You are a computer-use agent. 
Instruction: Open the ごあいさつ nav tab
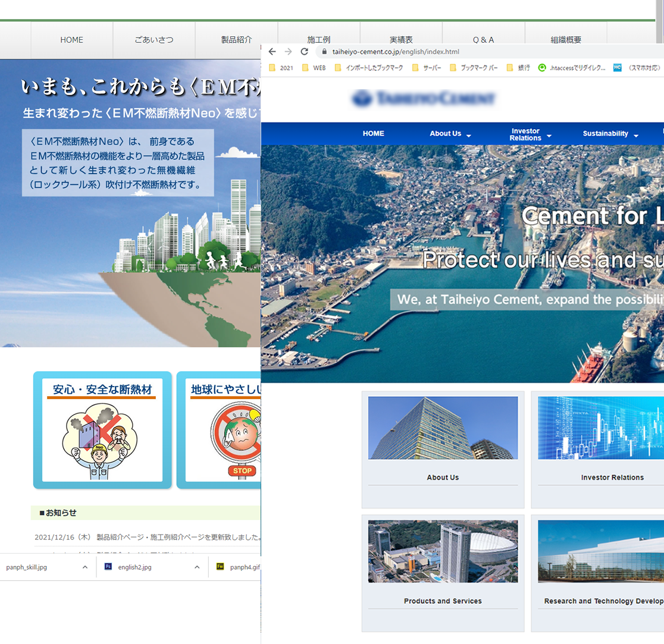[x=154, y=40]
